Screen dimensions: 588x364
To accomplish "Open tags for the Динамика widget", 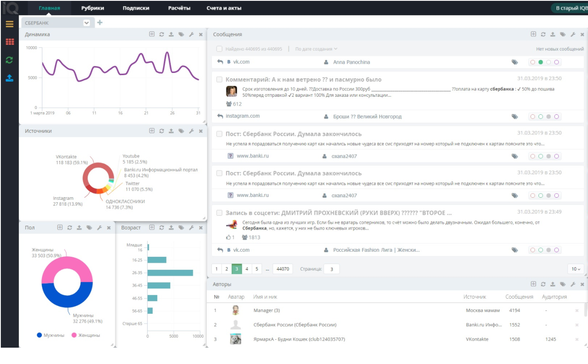I will [x=181, y=34].
